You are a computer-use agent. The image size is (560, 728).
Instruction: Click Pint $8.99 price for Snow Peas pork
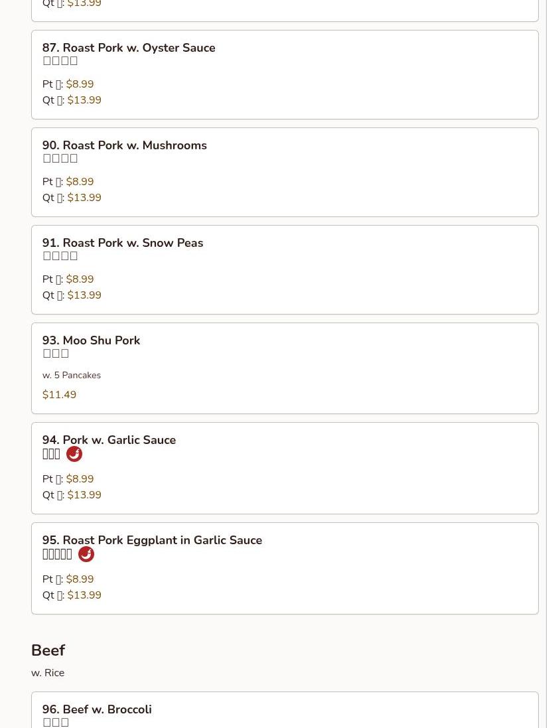click(x=80, y=280)
